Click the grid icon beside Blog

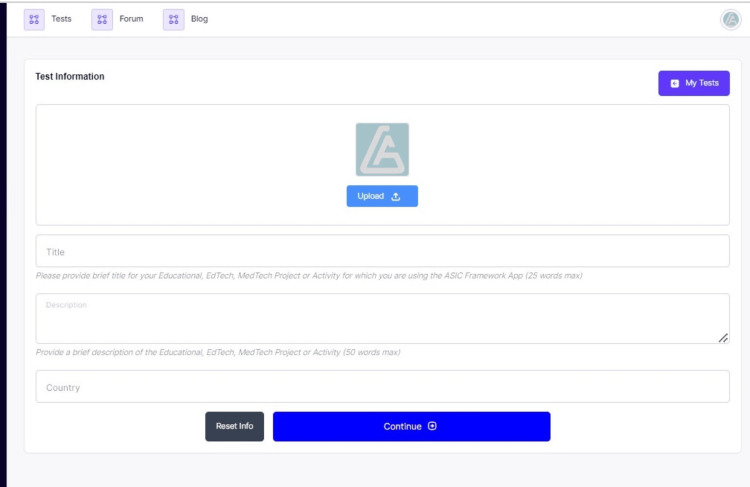tap(174, 20)
